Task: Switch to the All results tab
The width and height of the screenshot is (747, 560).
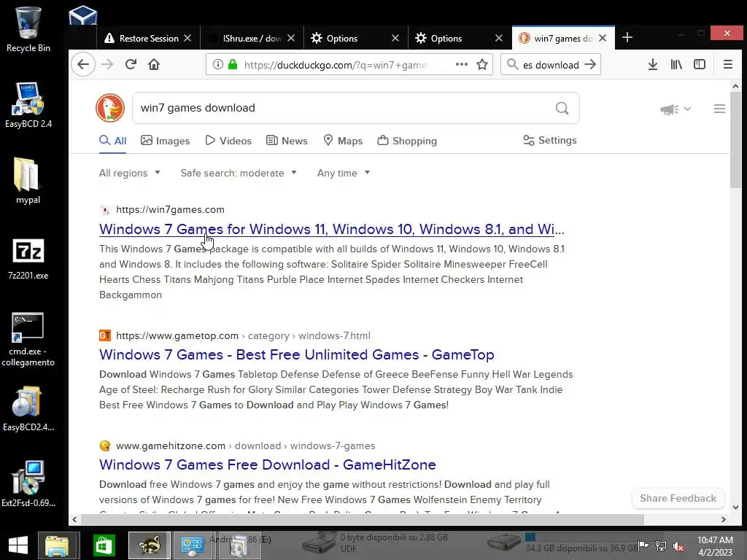Action: [113, 141]
